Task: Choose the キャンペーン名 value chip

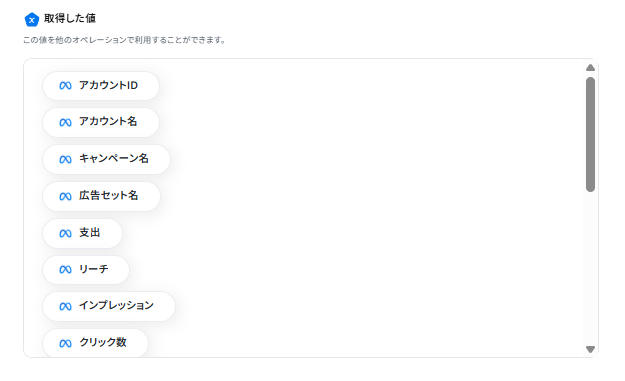Action: point(106,159)
